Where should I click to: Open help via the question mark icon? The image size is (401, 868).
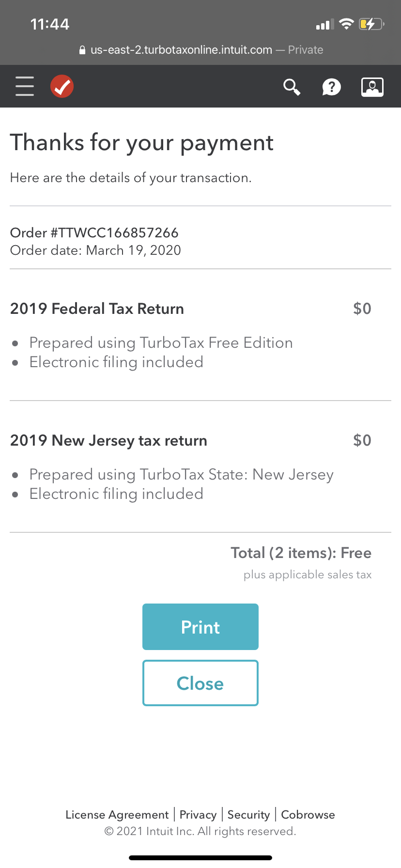332,87
